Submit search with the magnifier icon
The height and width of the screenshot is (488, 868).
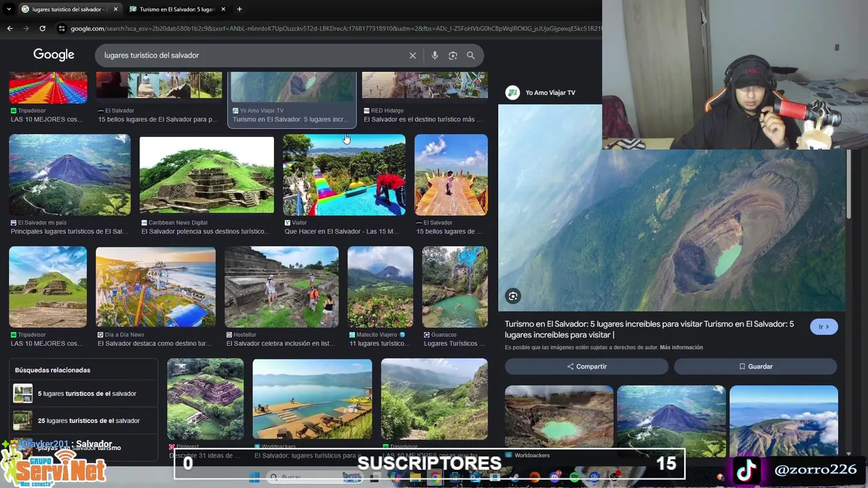pos(471,56)
